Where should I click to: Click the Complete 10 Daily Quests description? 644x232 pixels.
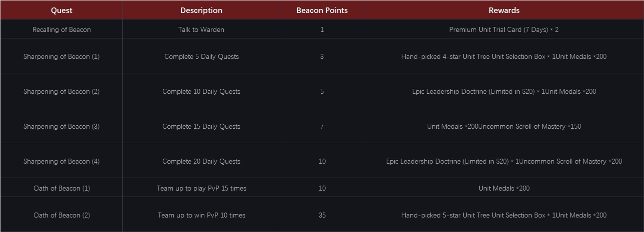201,91
